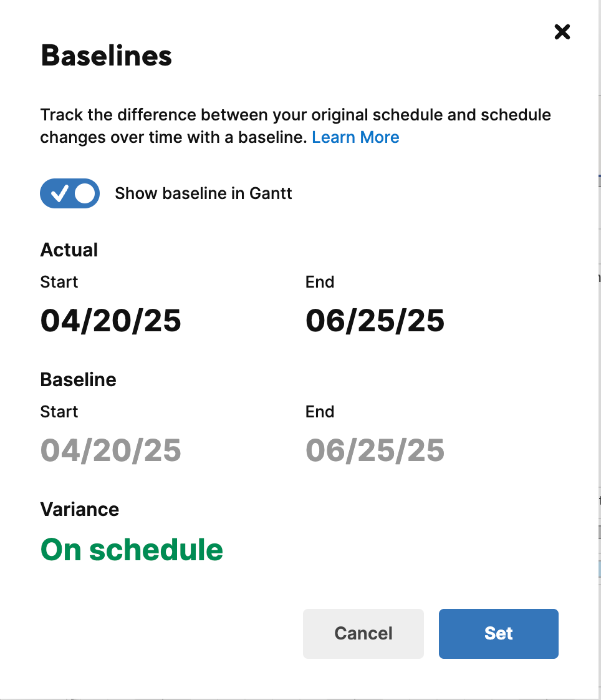Click the Cancel button
601x700 pixels.
pyautogui.click(x=363, y=633)
